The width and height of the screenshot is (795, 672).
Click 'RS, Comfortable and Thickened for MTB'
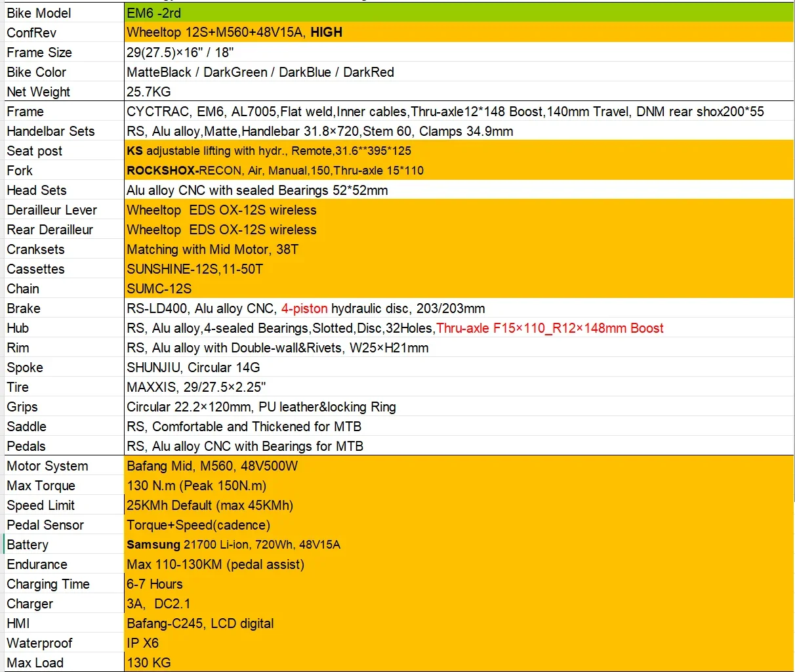tap(459, 427)
